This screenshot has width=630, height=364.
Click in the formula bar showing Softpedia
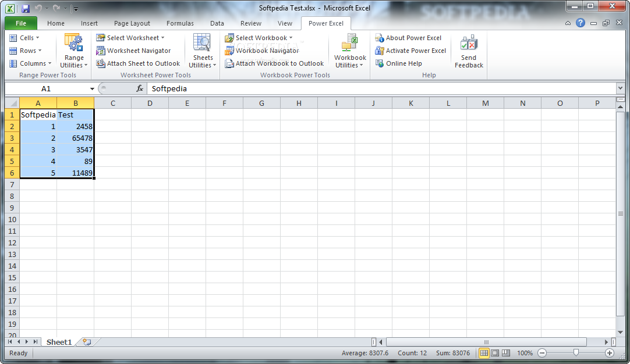pos(382,89)
